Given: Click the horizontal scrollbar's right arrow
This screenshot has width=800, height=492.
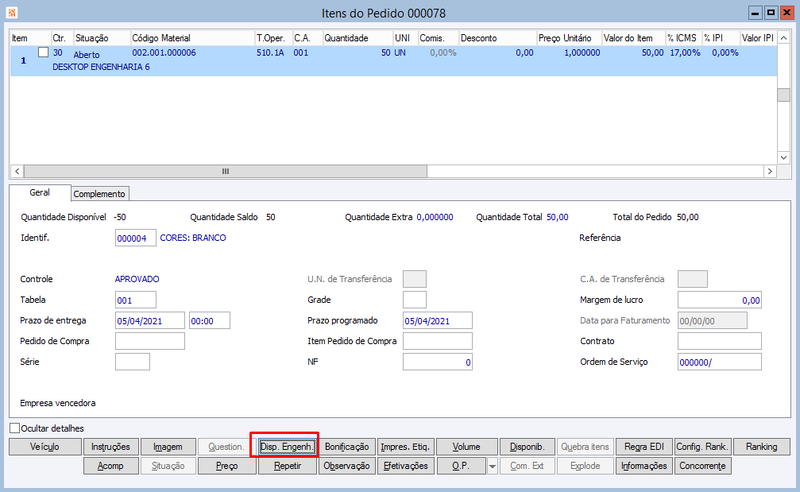Looking at the screenshot, I should click(770, 171).
